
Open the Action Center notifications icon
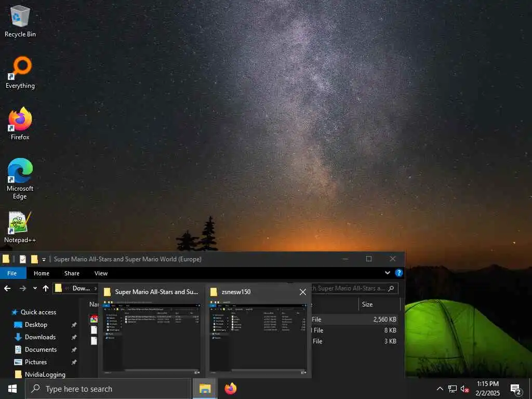point(516,389)
